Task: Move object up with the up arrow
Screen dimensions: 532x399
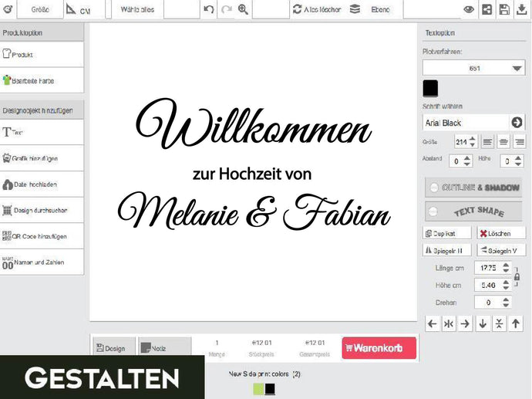Action: pos(517,324)
